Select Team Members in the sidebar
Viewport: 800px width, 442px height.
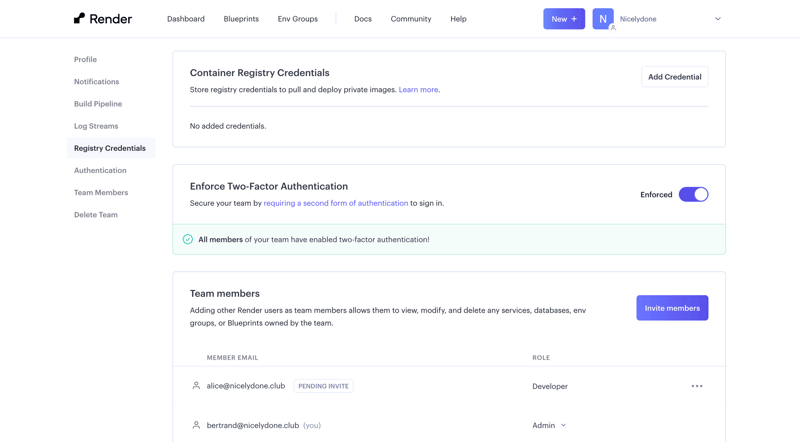(101, 192)
